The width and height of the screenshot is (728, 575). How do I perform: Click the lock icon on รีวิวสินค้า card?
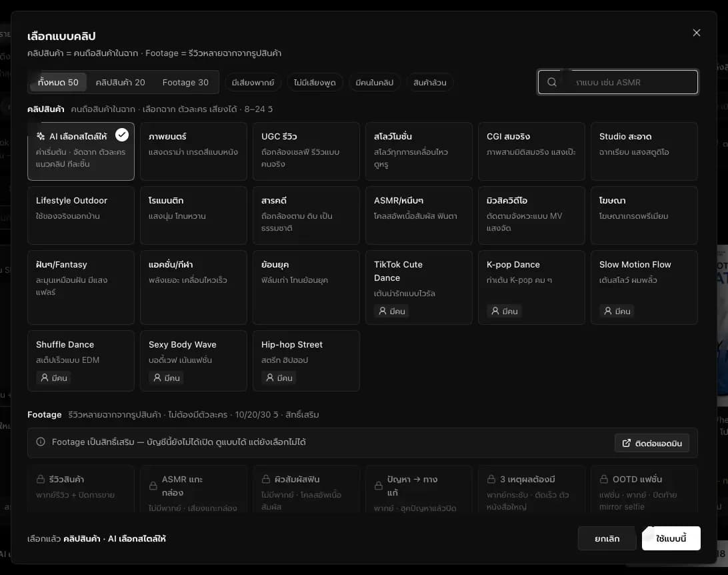point(41,479)
